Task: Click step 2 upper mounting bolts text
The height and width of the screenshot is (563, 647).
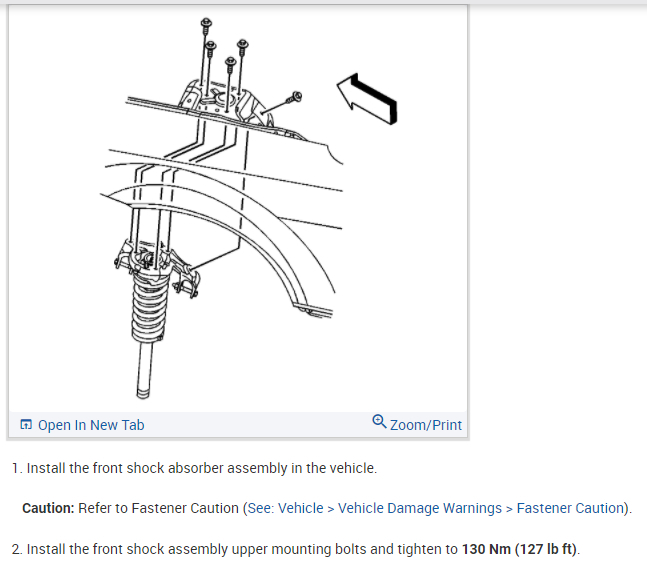Action: [303, 549]
